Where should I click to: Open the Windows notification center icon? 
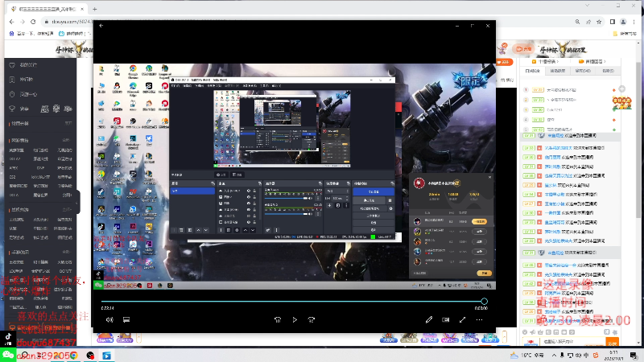point(634,356)
